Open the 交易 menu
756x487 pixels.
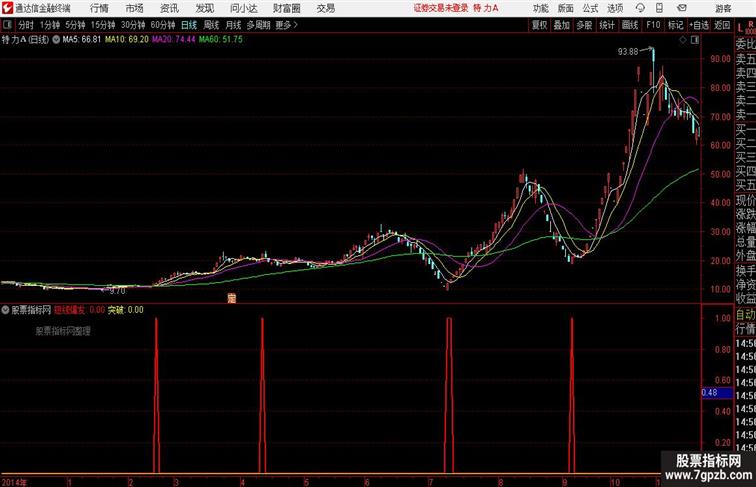click(x=325, y=8)
